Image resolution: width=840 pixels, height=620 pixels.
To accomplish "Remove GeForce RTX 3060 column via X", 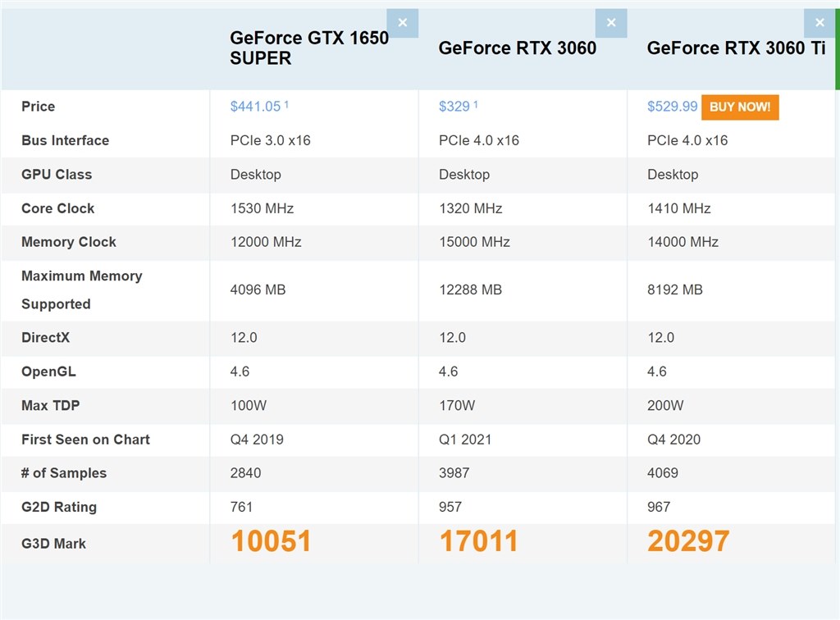I will [611, 22].
